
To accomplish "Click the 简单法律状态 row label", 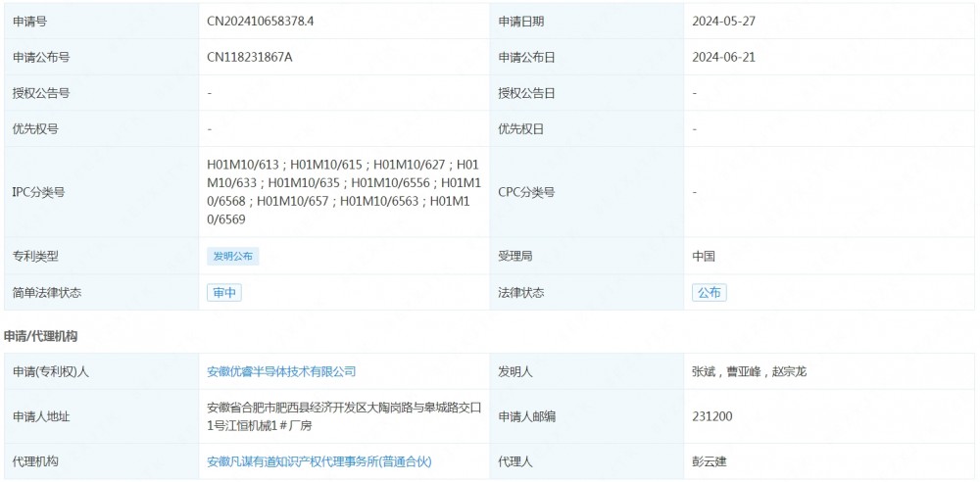I will point(47,293).
